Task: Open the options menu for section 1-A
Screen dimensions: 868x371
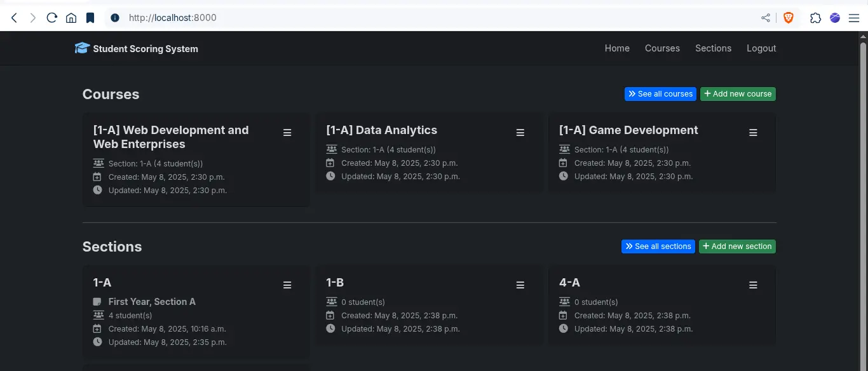Action: pos(287,285)
